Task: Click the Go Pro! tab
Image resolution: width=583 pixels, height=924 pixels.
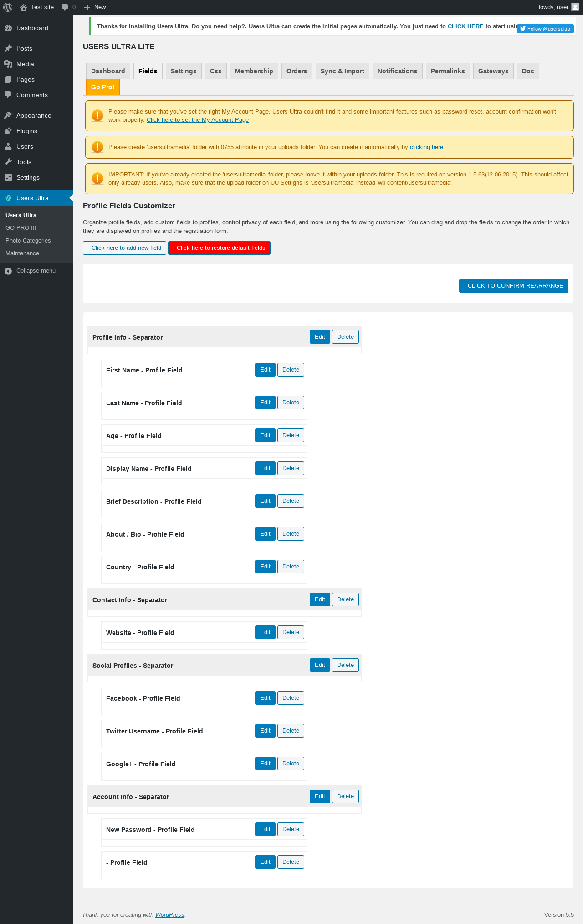Action: [103, 87]
